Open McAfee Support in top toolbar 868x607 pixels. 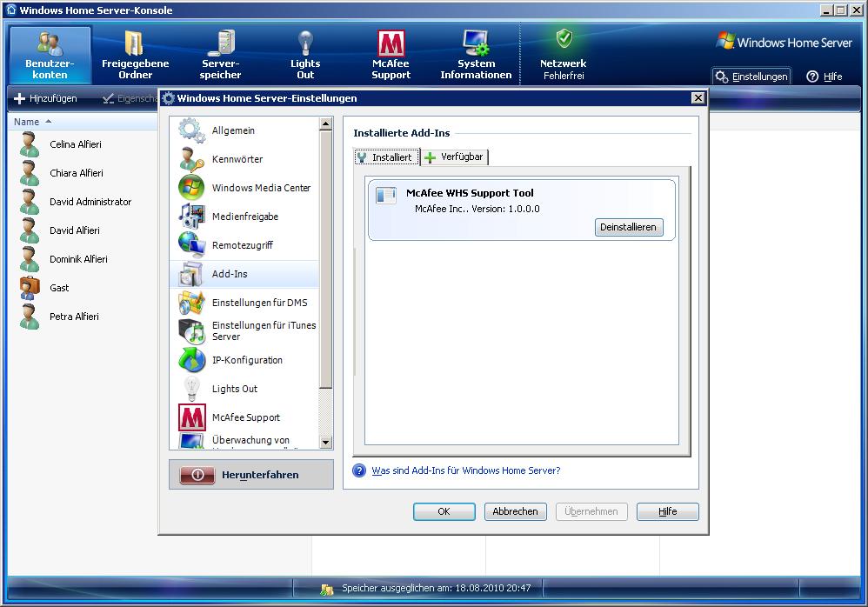click(391, 43)
